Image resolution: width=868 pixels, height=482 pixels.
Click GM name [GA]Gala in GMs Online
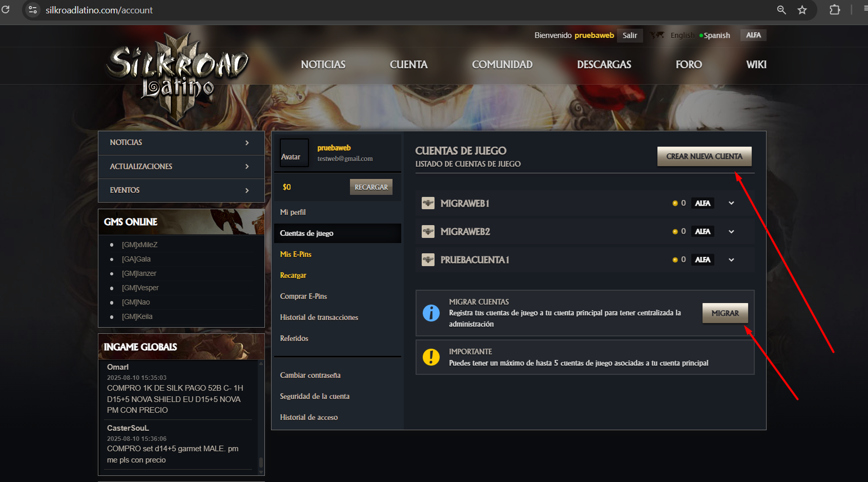(x=136, y=259)
